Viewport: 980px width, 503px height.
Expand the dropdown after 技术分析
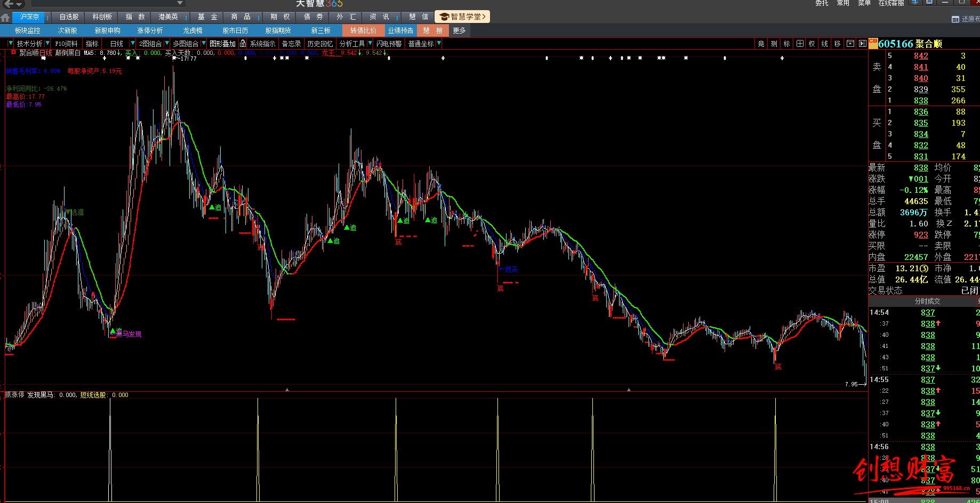[x=47, y=43]
